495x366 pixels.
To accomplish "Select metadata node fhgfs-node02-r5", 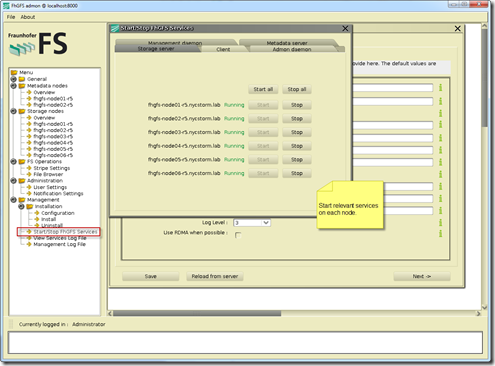I will [x=53, y=105].
